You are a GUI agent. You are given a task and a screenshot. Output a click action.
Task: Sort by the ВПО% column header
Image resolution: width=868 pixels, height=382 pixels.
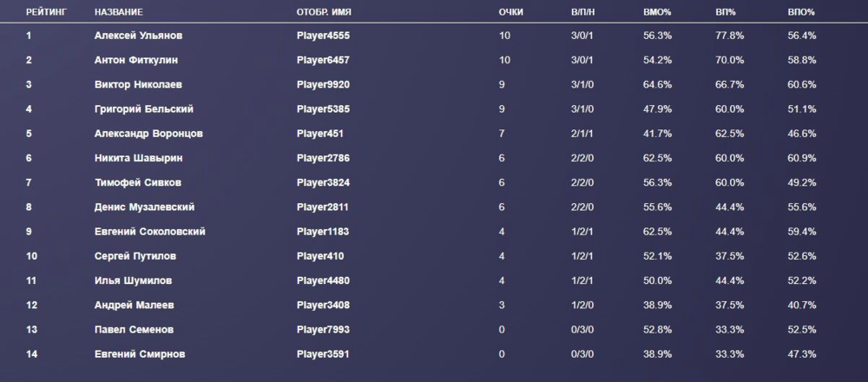point(802,12)
